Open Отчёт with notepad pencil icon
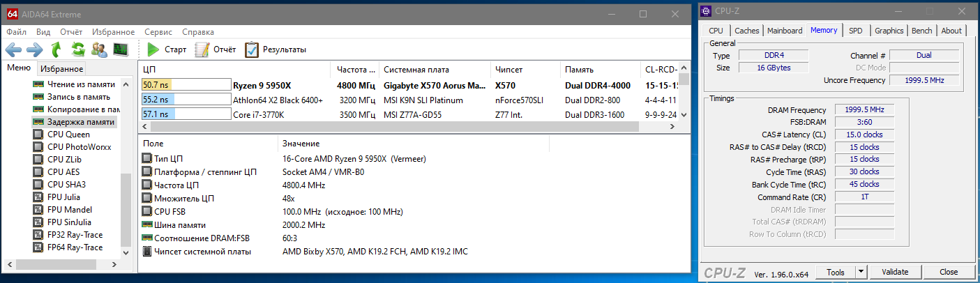 215,49
